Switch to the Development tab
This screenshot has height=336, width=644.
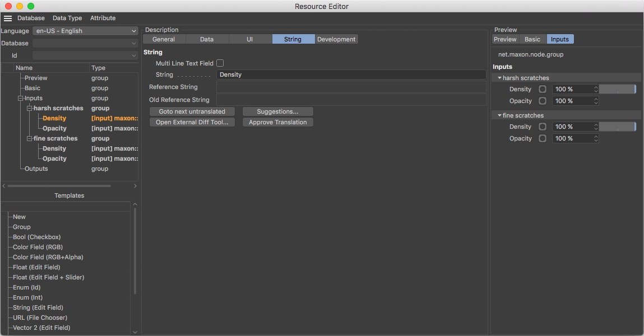click(336, 39)
